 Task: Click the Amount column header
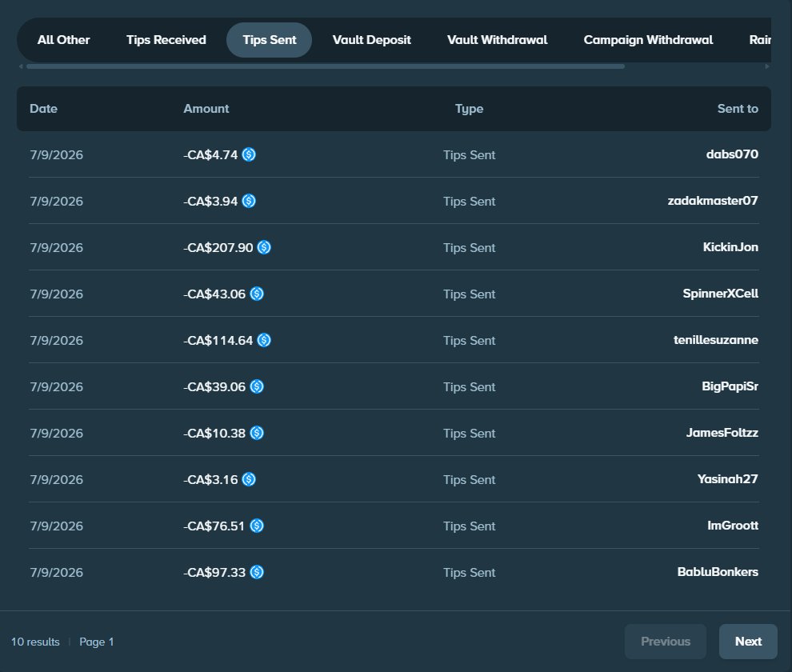tap(206, 109)
